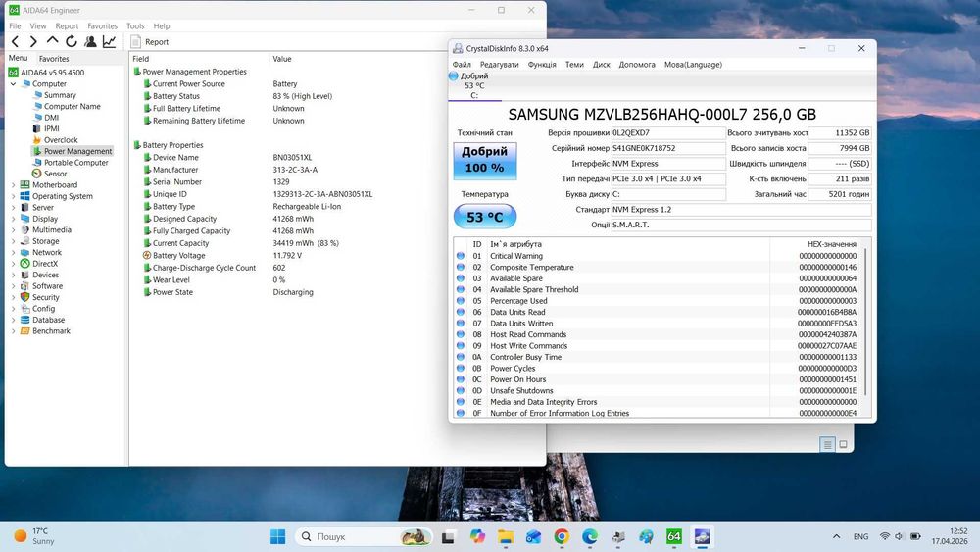Open AIDA64 Favorites menu in menu bar

[103, 26]
